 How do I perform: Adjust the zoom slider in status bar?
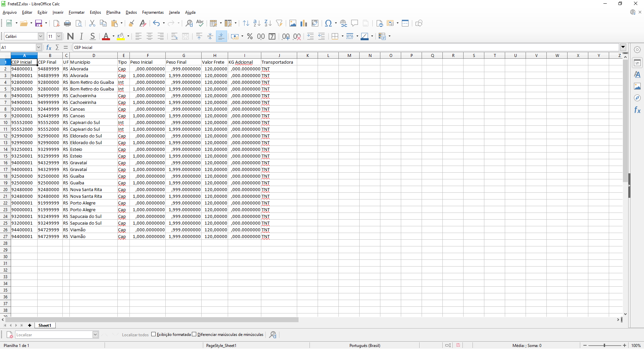604,345
